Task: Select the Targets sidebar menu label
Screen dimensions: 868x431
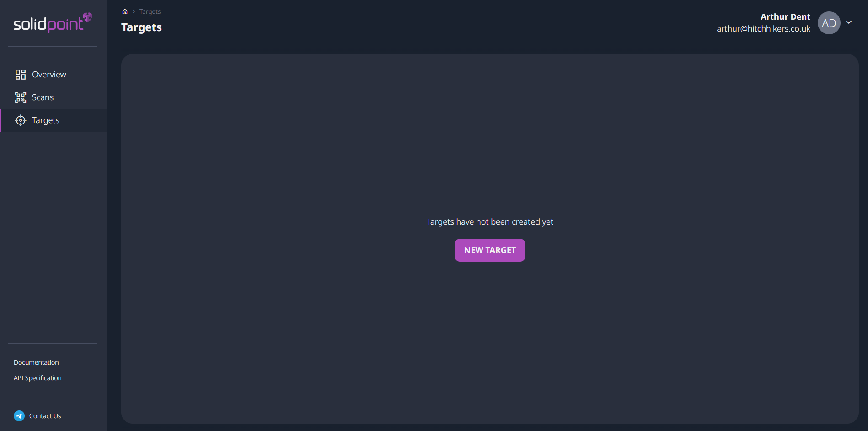Action: point(46,120)
